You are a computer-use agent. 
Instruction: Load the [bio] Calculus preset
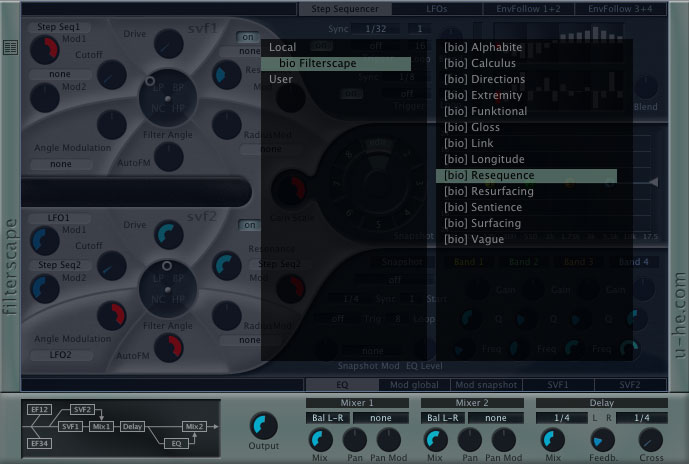[526, 63]
